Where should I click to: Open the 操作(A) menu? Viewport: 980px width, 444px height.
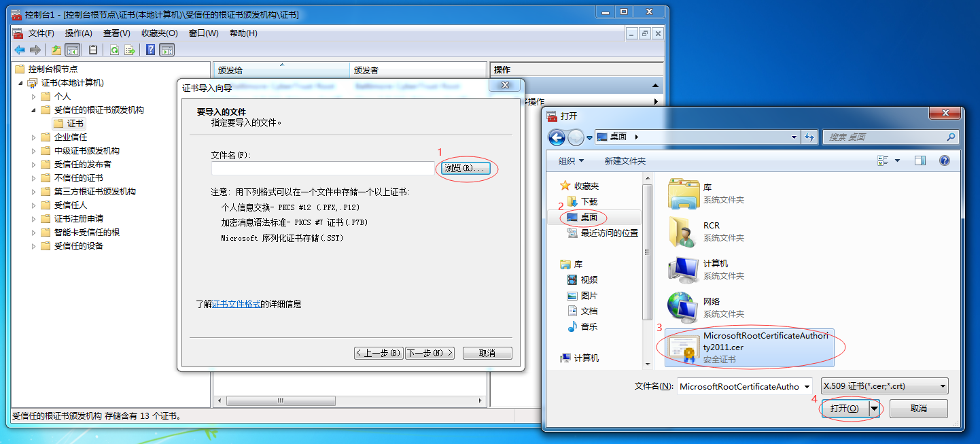point(79,33)
